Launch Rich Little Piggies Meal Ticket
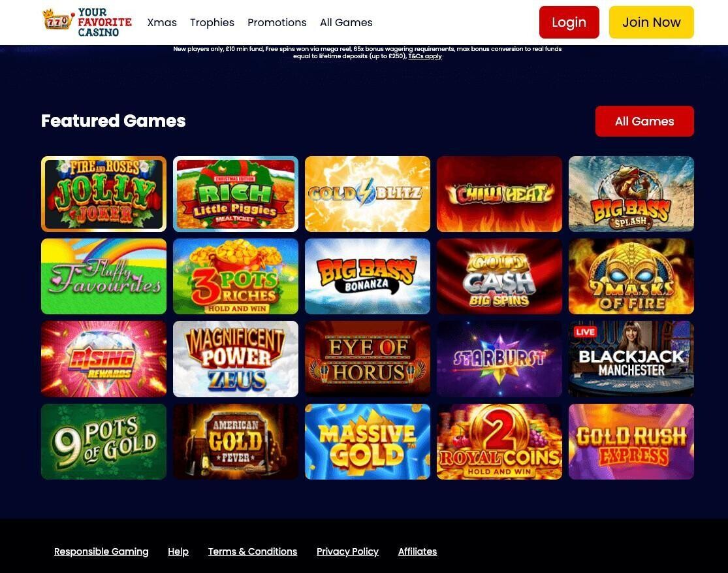 click(236, 194)
